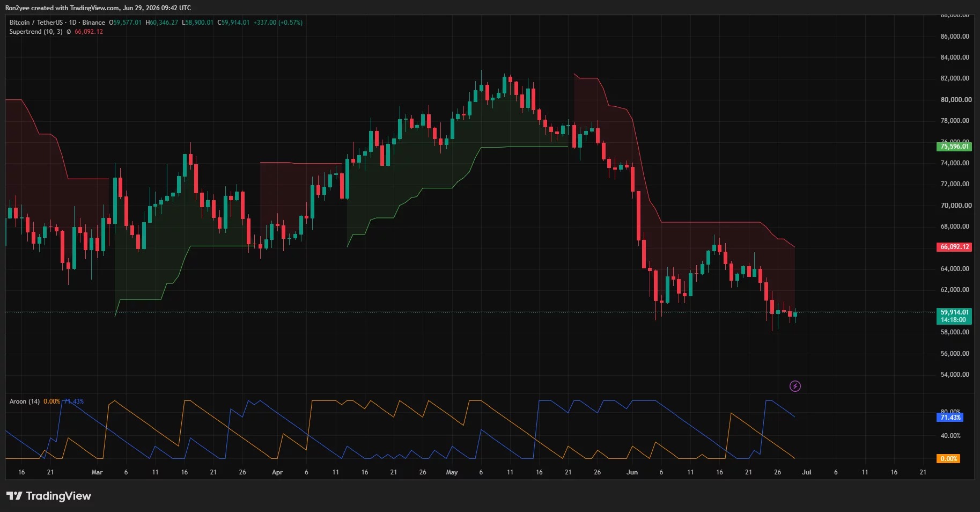Image resolution: width=980 pixels, height=512 pixels.
Task: Click the 86,000.00 price scale tick
Action: pos(955,36)
